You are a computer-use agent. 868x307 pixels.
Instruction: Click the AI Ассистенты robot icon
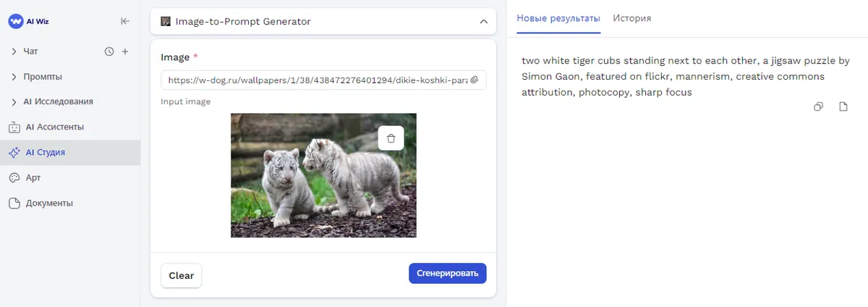tap(14, 127)
